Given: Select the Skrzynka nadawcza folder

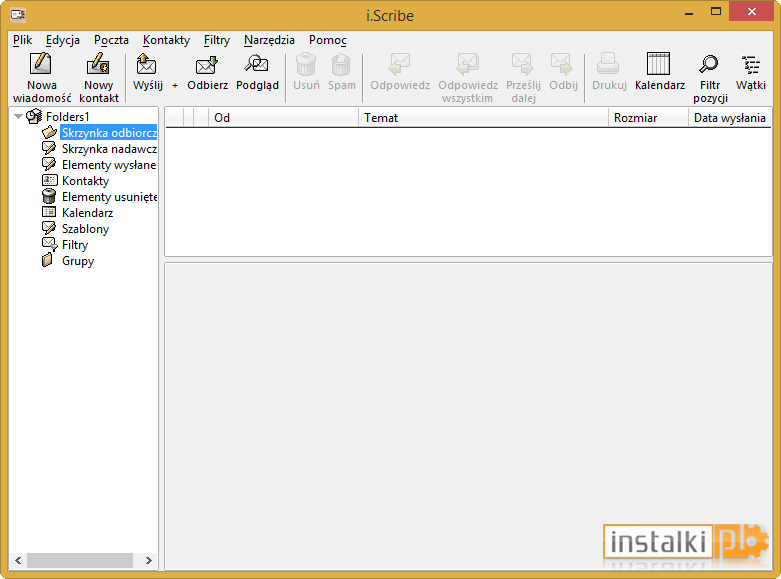Looking at the screenshot, I should [x=109, y=149].
